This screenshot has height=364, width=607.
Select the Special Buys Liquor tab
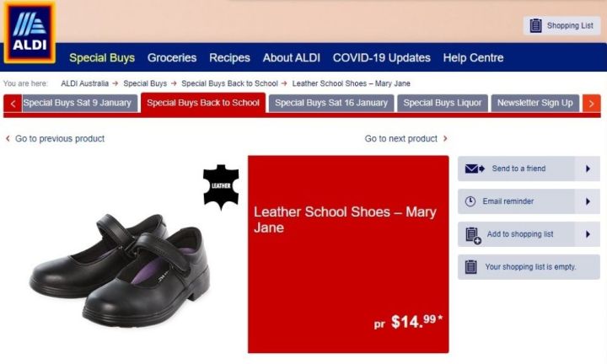(x=443, y=103)
